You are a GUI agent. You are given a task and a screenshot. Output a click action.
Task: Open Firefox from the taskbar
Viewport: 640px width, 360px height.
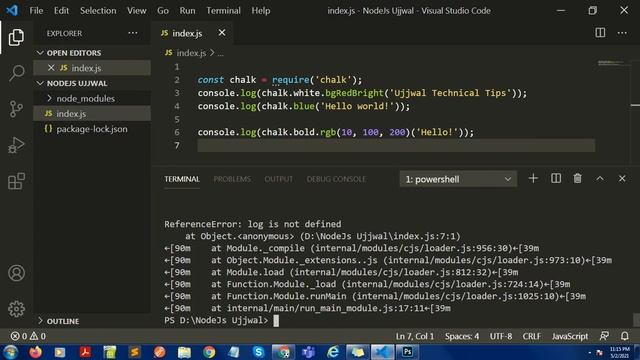[36, 351]
